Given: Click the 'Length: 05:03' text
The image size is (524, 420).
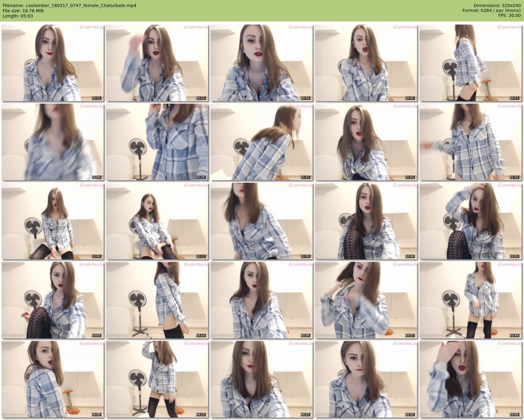Looking at the screenshot, I should click(x=18, y=16).
